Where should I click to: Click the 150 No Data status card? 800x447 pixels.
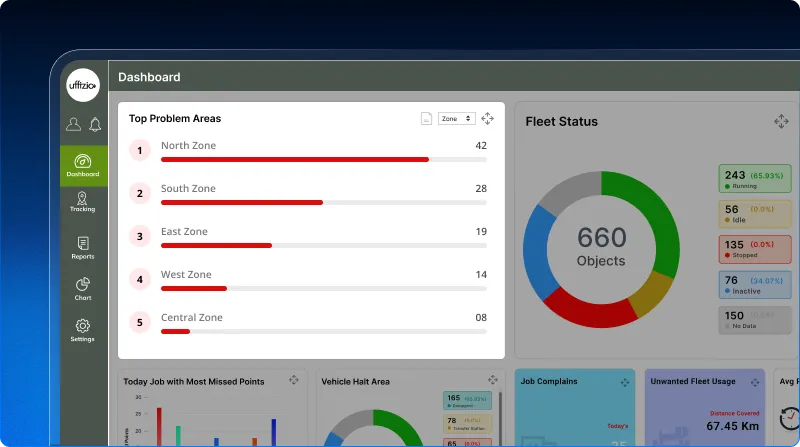click(x=755, y=320)
